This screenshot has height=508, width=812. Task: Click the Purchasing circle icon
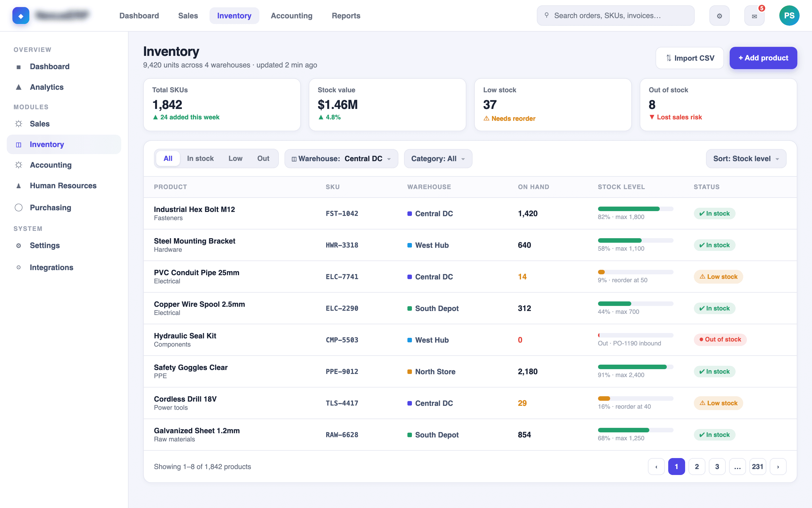pos(19,208)
